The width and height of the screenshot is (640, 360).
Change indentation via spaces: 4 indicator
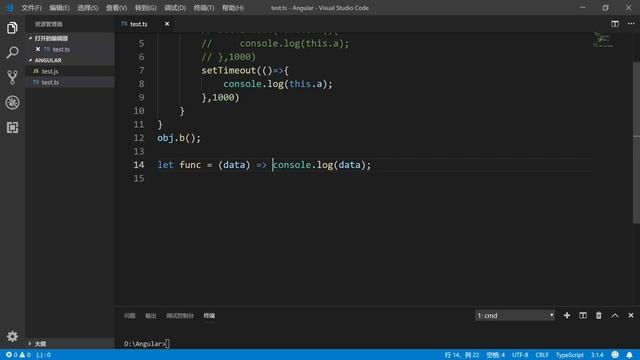tap(496, 355)
